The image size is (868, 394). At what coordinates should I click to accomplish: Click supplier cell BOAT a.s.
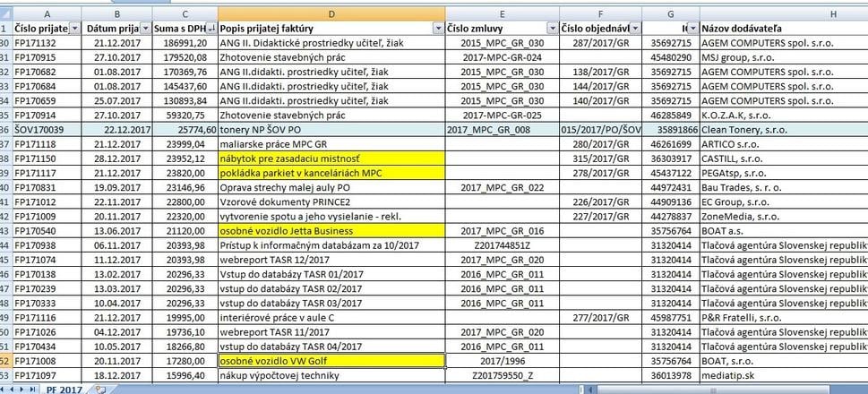pos(783,231)
